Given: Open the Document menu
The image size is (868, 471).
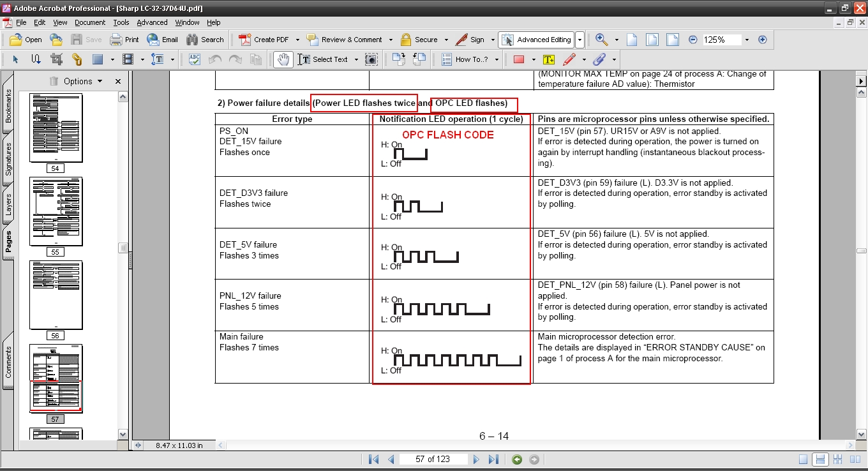Looking at the screenshot, I should pos(90,22).
